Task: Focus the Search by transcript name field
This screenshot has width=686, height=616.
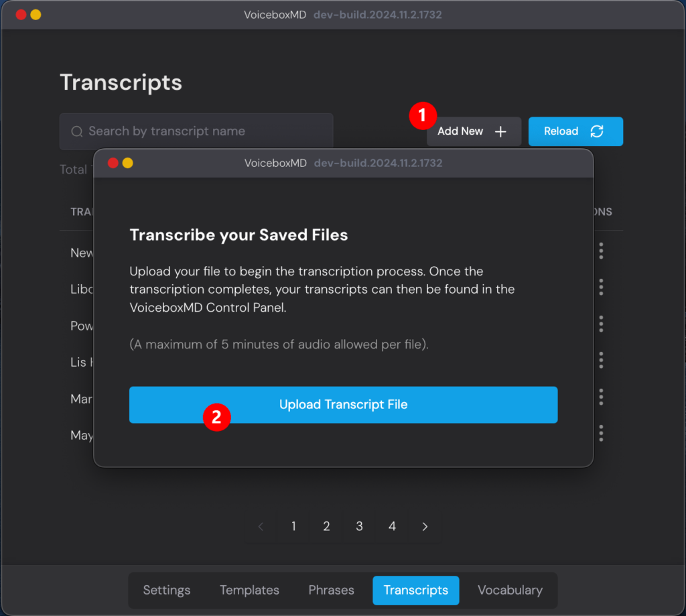Action: [201, 131]
